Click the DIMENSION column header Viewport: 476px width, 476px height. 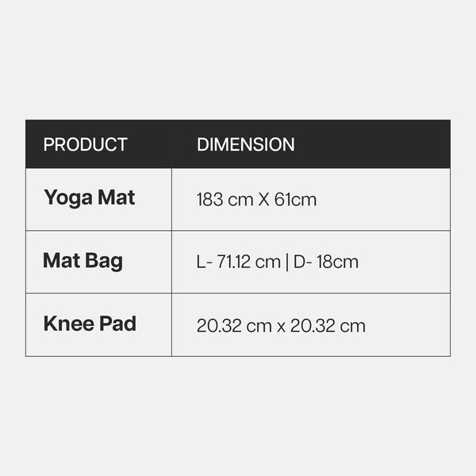[246, 145]
